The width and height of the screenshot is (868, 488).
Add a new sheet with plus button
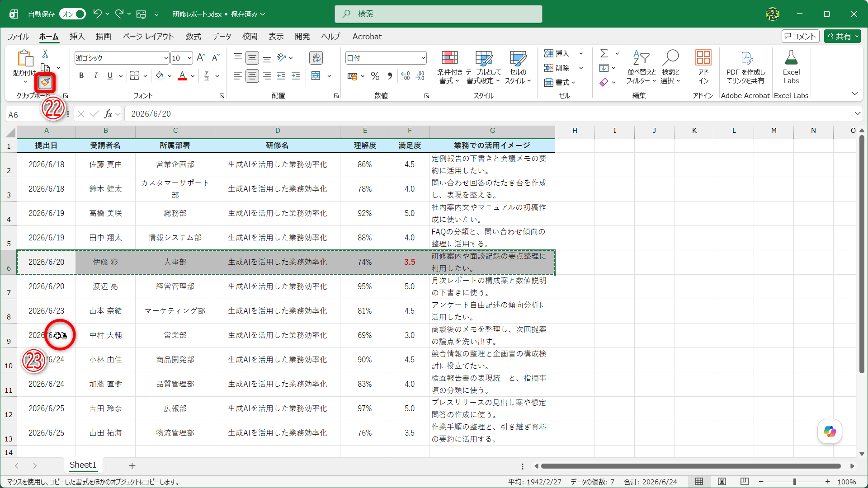(x=132, y=466)
